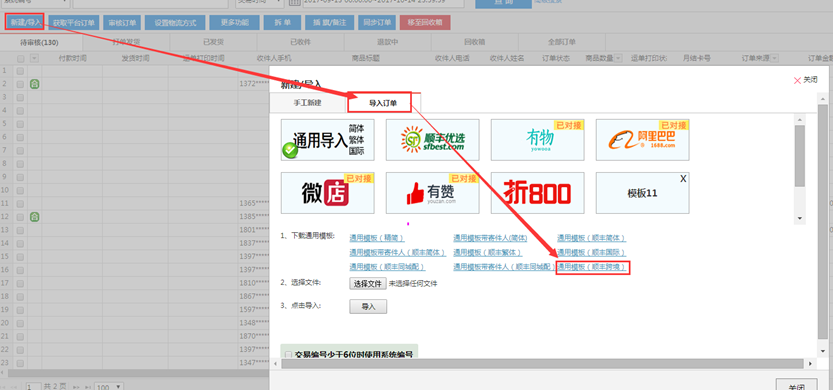833x390 pixels.
Task: Choose 通用导入 import template tile
Action: [x=328, y=140]
